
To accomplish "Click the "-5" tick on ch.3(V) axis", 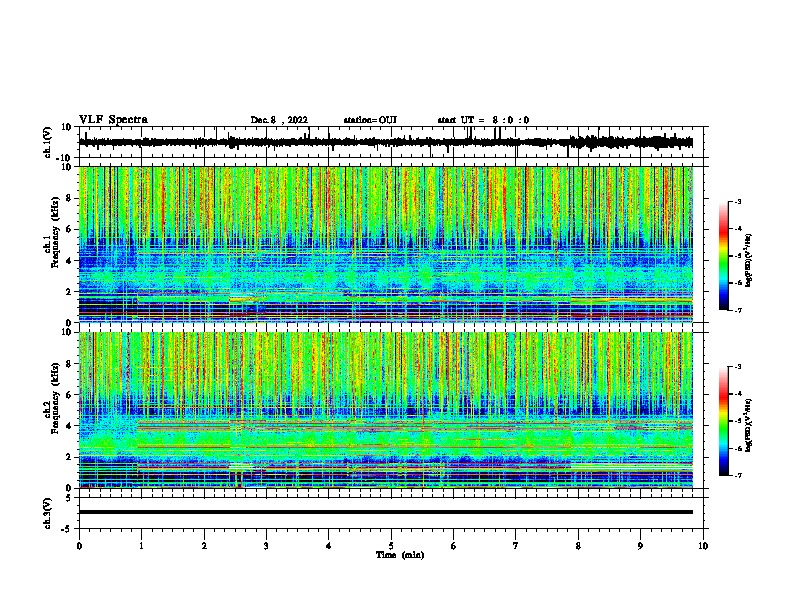I will point(67,529).
